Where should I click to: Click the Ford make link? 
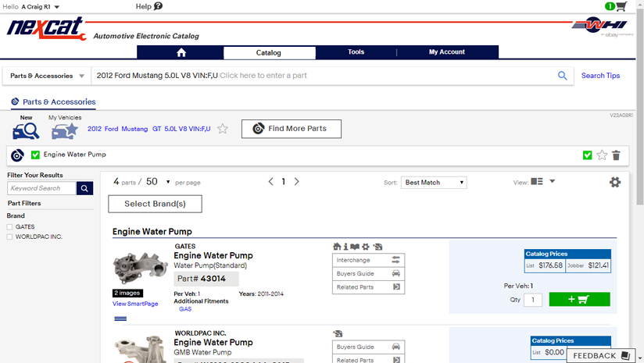[111, 129]
